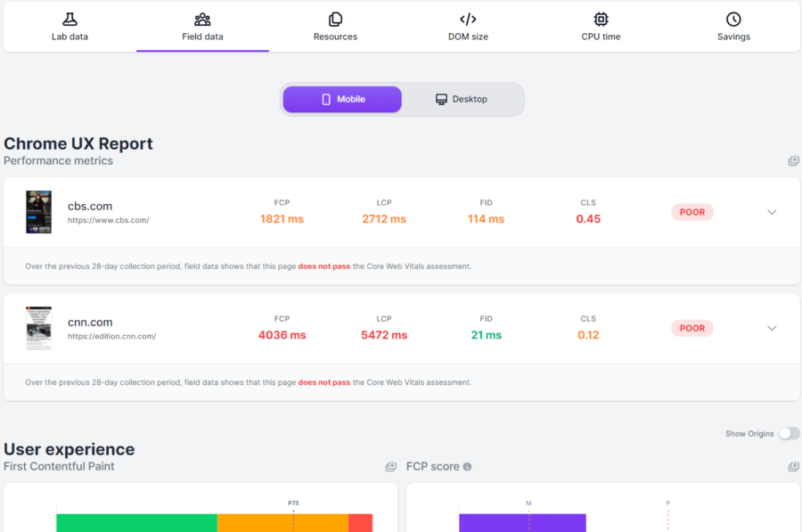Download the First Contentful Paint chart
Image resolution: width=802 pixels, height=532 pixels.
[x=391, y=467]
